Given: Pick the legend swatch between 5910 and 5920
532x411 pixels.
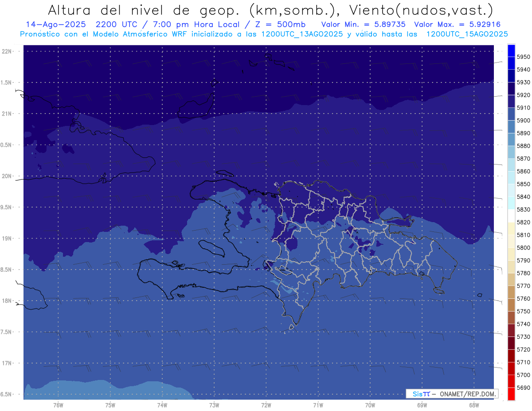Looking at the screenshot, I should point(511,102).
